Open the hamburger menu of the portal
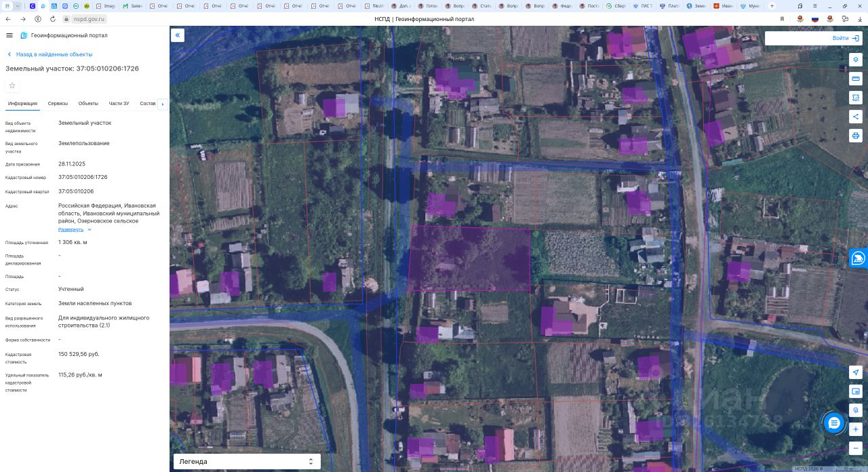868x472 pixels. point(9,35)
